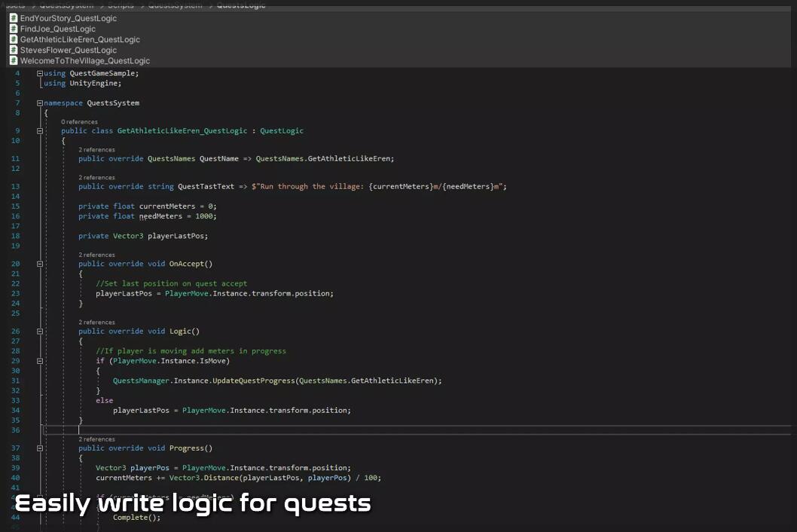Fold the GetAthleticLikeEren_QuestLogic class body
The image size is (797, 532).
pos(40,131)
